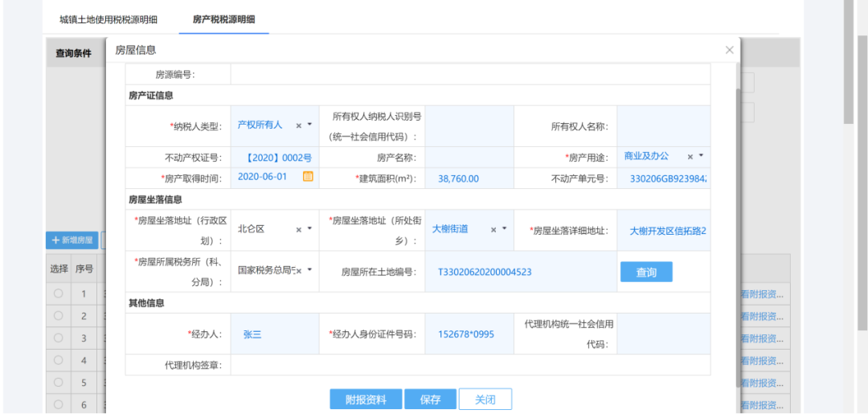Viewport: 868px width, 414px height.
Task: Expand 所处街乡 大榭街道 dropdown arrow
Action: click(x=504, y=228)
